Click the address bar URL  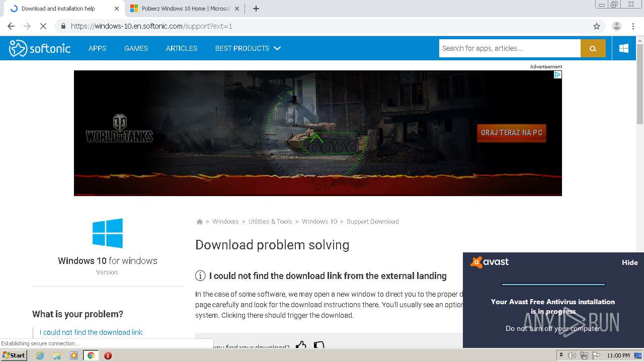click(151, 26)
